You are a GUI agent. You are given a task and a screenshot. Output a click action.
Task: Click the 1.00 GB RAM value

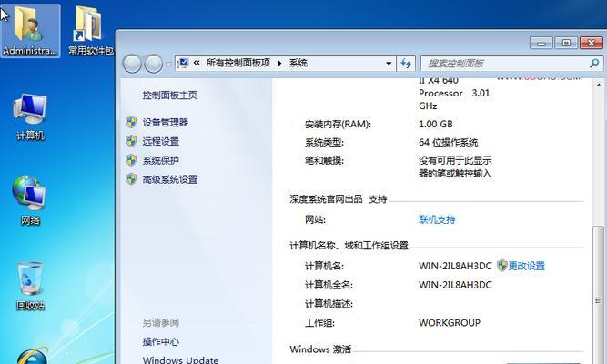click(436, 124)
